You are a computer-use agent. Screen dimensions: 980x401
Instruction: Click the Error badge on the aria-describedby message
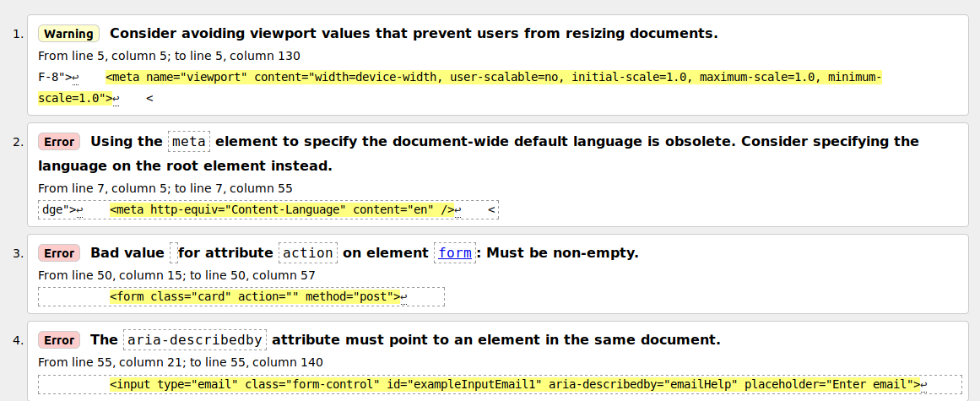[x=59, y=340]
